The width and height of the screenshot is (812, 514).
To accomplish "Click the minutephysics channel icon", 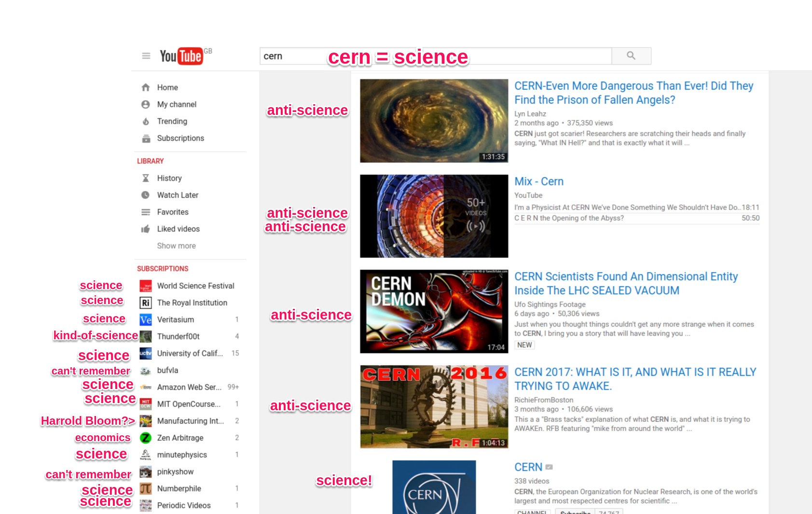I will (x=146, y=455).
